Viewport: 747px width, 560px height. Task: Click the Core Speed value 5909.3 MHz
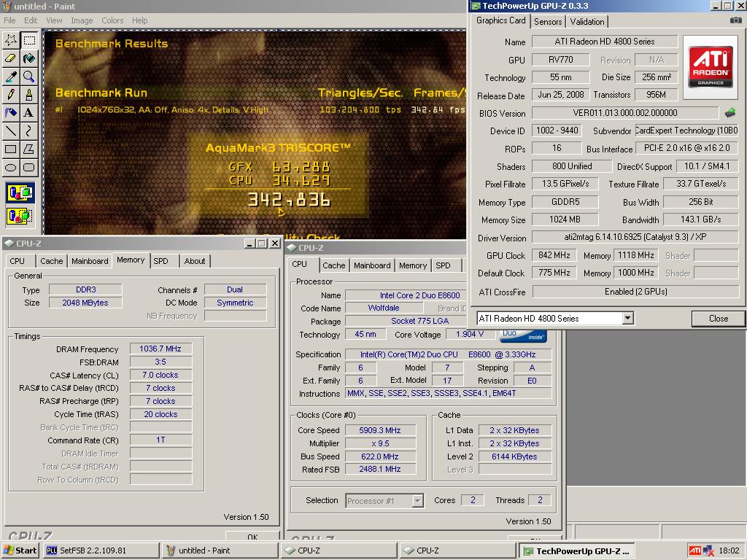[379, 430]
